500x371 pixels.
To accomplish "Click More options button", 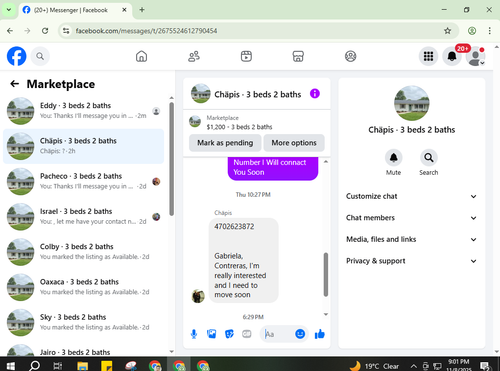I will pos(294,143).
